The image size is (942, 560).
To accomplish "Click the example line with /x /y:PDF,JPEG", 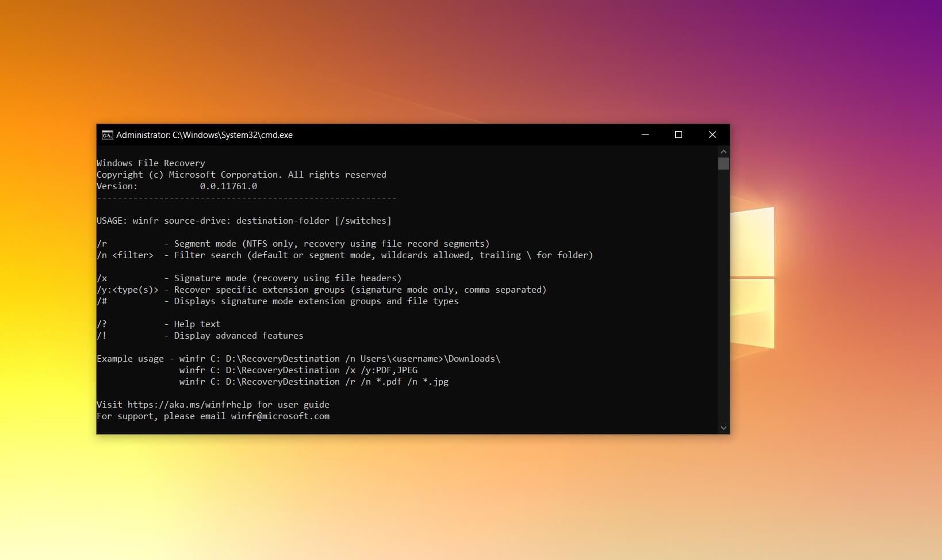I will (x=298, y=370).
